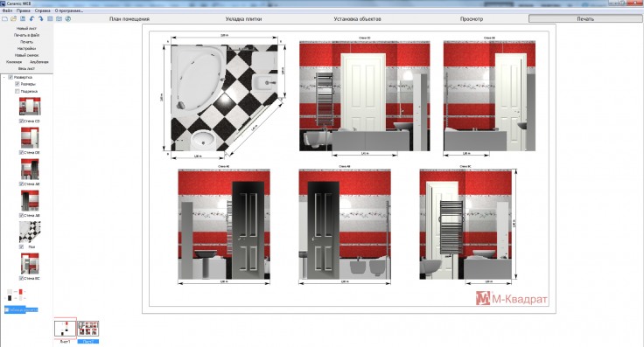Screen dimensions: 644x347
Task: Open the Справка menu
Action: coord(43,10)
